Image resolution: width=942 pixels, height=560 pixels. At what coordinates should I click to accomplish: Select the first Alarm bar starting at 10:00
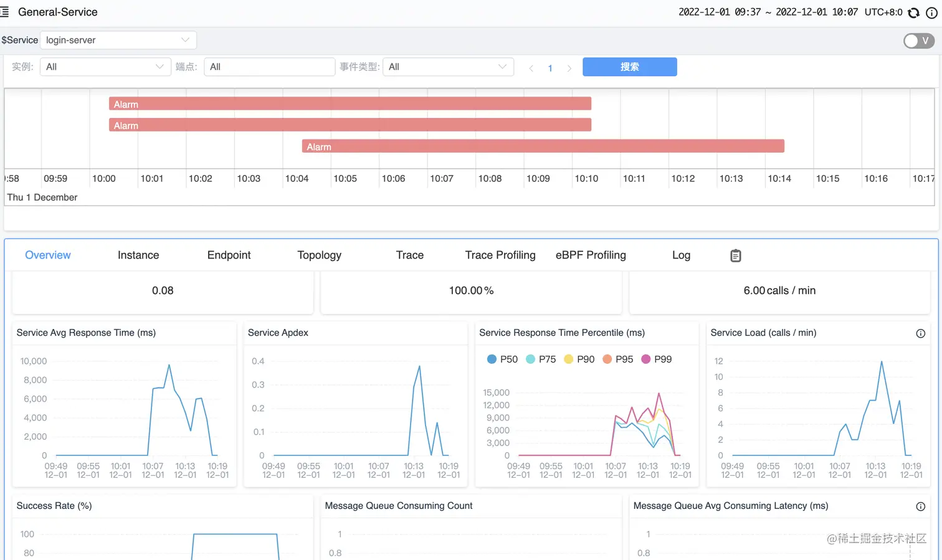click(350, 104)
